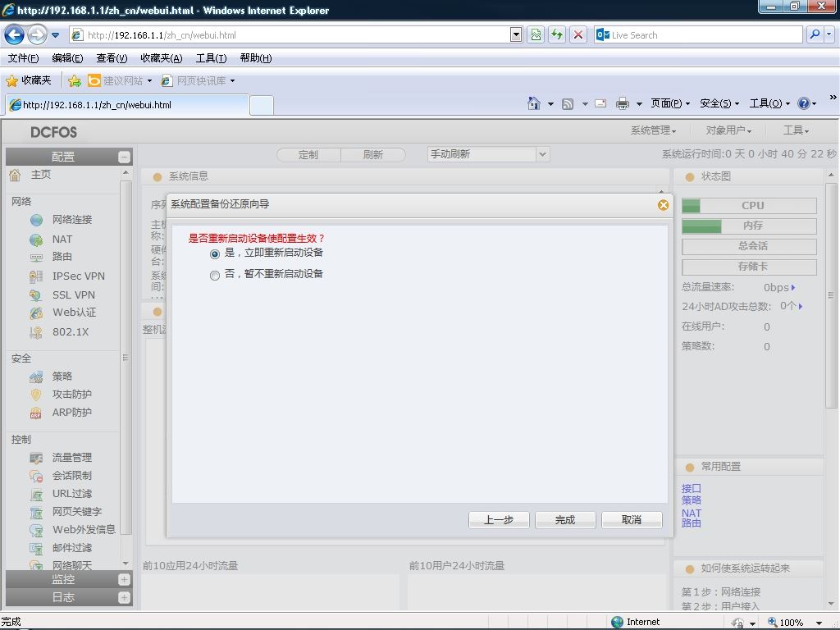This screenshot has width=840, height=630.
Task: Go to 主页 home icon in sidebar
Action: click(x=15, y=175)
